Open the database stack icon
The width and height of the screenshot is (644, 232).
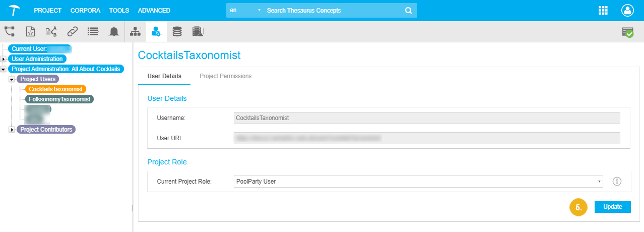[177, 32]
